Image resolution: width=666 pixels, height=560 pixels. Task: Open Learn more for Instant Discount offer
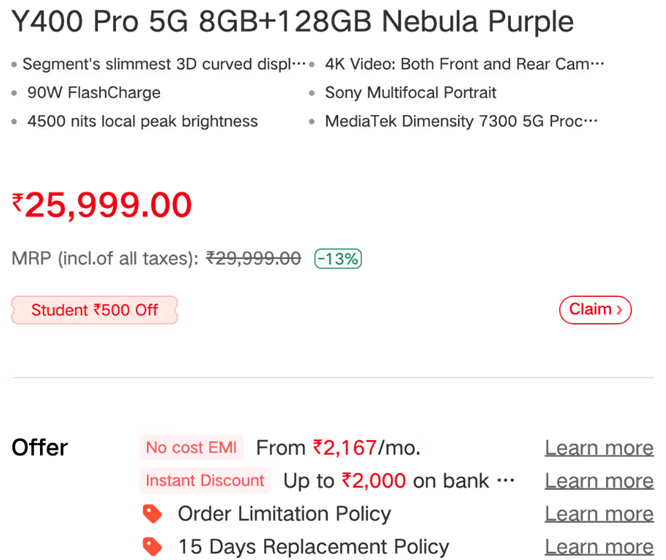598,481
